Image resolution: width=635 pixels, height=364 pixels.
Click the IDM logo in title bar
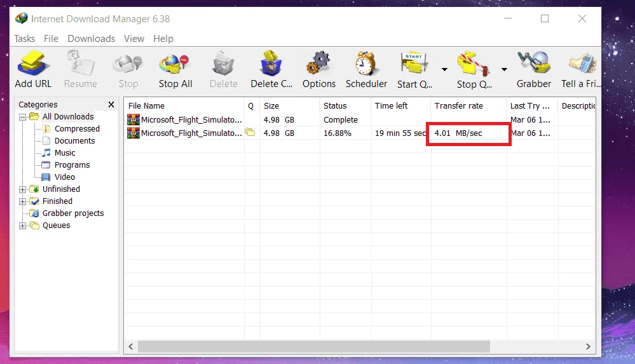[x=22, y=18]
